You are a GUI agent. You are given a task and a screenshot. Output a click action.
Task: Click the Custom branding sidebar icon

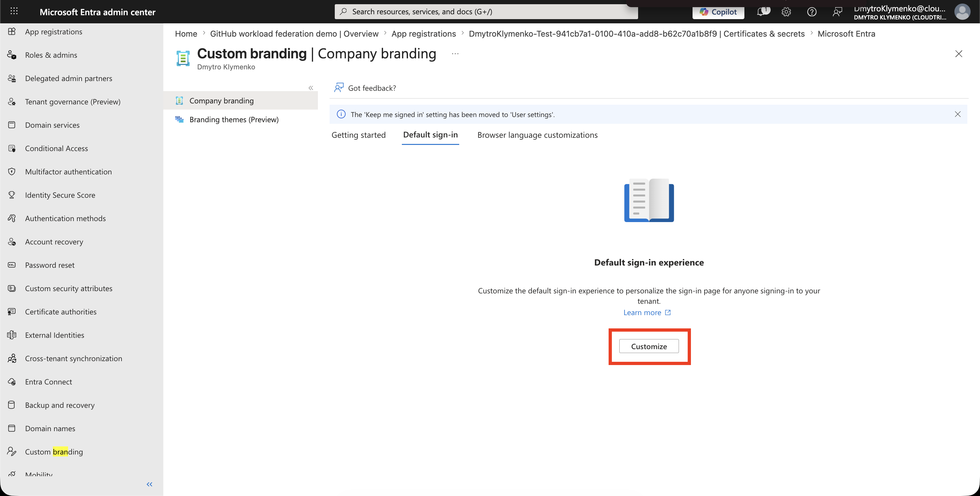coord(12,452)
